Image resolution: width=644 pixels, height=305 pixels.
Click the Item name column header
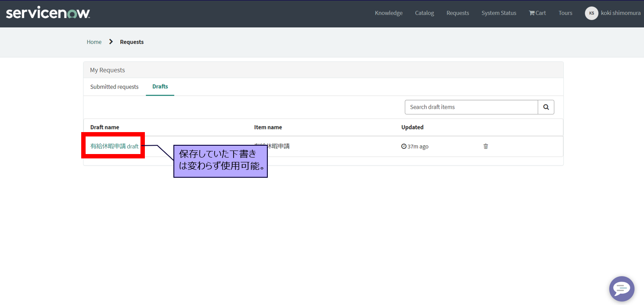(x=268, y=127)
